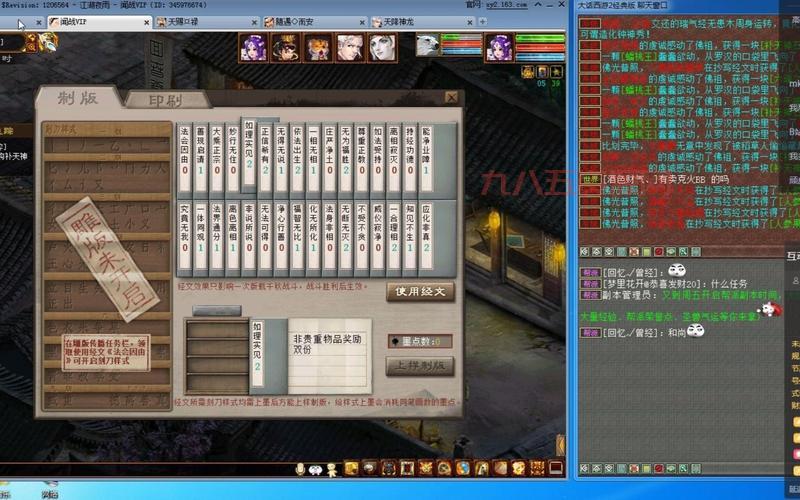
Task: Click the polar bear pet portrait
Action: click(x=427, y=45)
